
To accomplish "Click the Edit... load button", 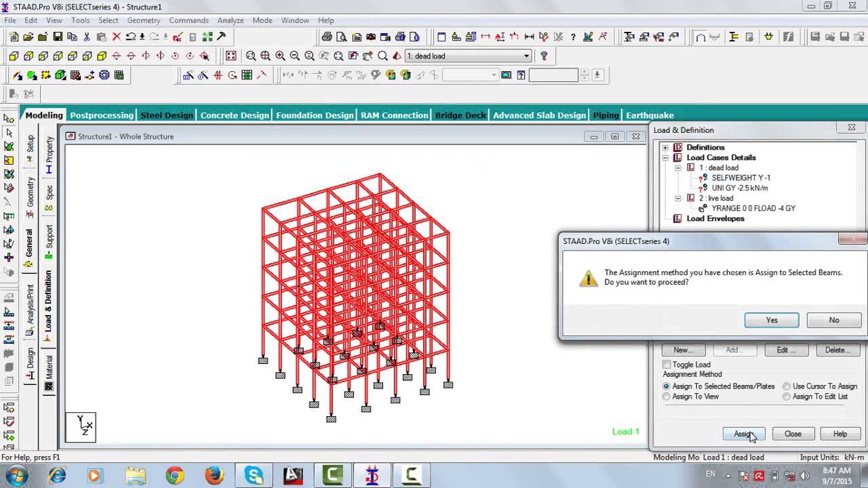I will pyautogui.click(x=787, y=350).
